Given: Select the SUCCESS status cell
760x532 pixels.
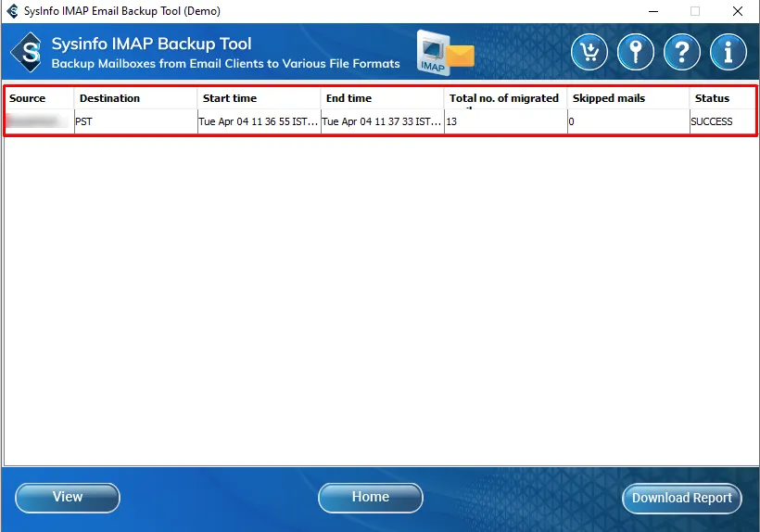Looking at the screenshot, I should tap(722, 121).
